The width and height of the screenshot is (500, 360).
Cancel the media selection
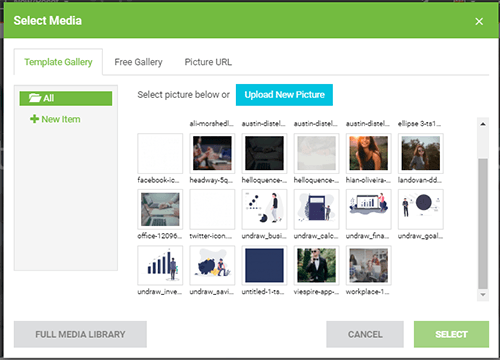tap(365, 334)
